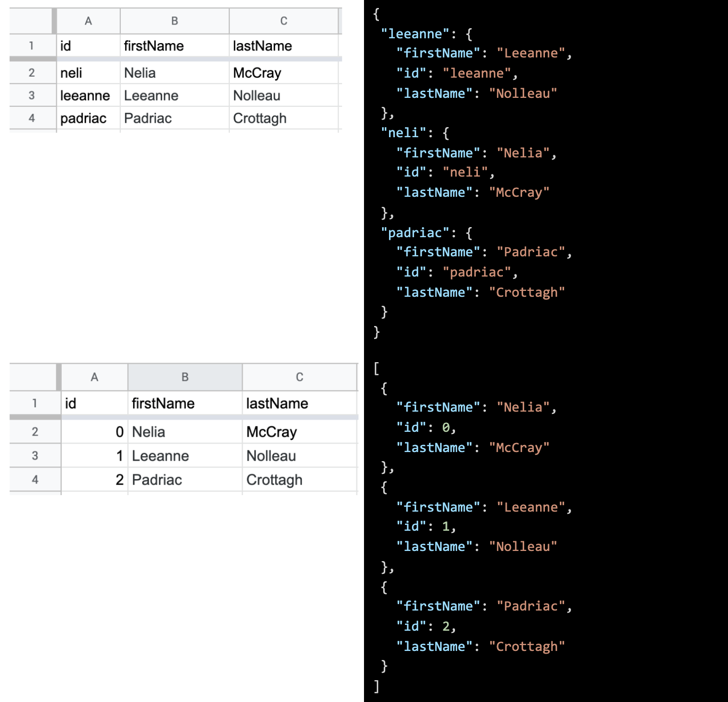Click "Nolleau" value in top JSON object
The image size is (728, 702).
(523, 94)
